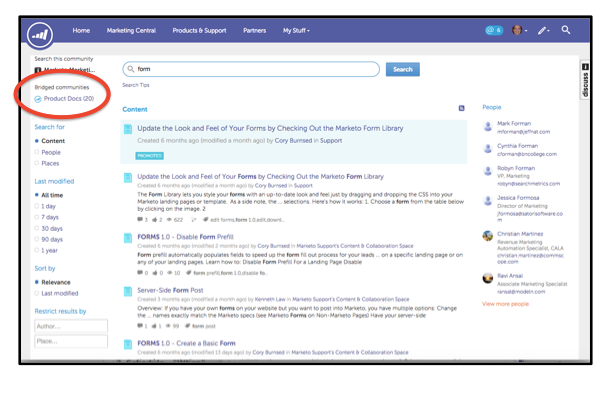604x395 pixels.
Task: Open Mark Forman's profile name link
Action: (514, 123)
